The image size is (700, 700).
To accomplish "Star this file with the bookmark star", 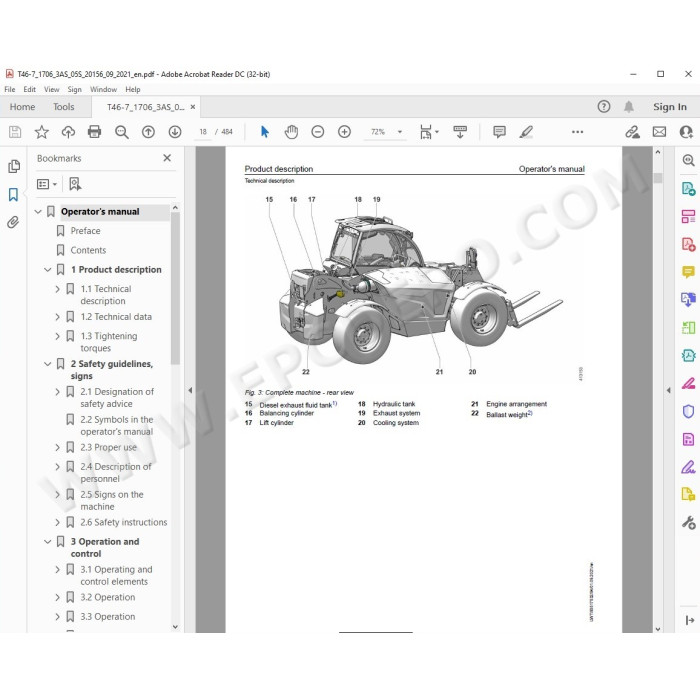I will point(42,132).
